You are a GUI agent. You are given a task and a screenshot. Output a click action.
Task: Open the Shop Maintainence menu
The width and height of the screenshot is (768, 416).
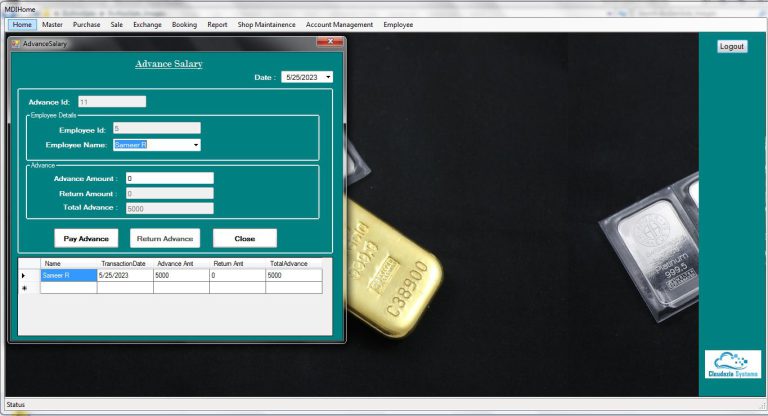point(266,24)
